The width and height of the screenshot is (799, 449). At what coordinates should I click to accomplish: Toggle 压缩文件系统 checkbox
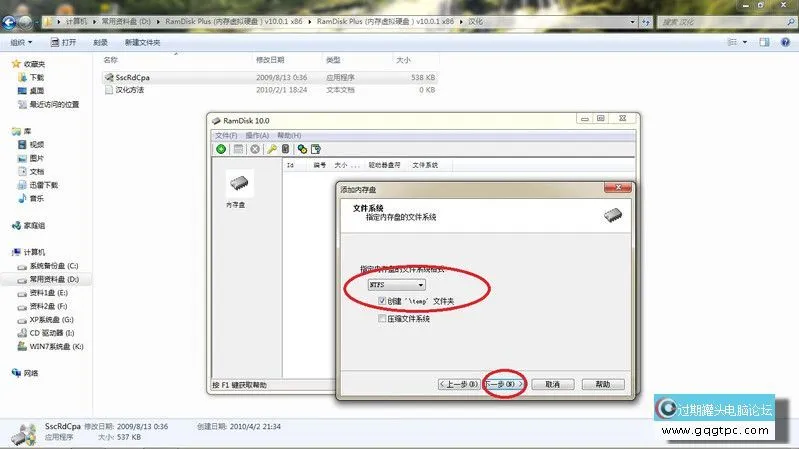[382, 319]
